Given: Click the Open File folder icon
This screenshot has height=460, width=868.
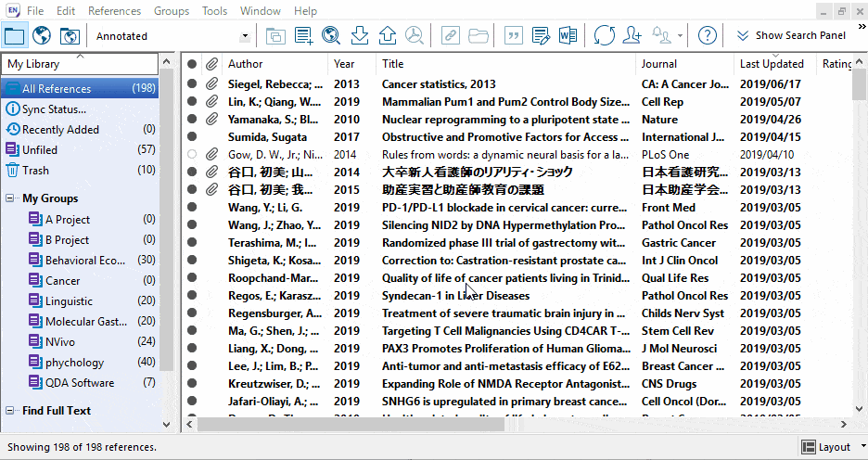Looking at the screenshot, I should [478, 36].
